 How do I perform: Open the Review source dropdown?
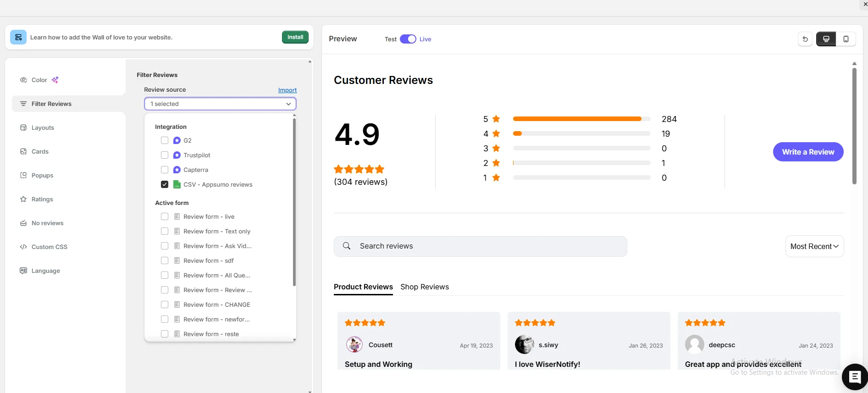click(220, 104)
